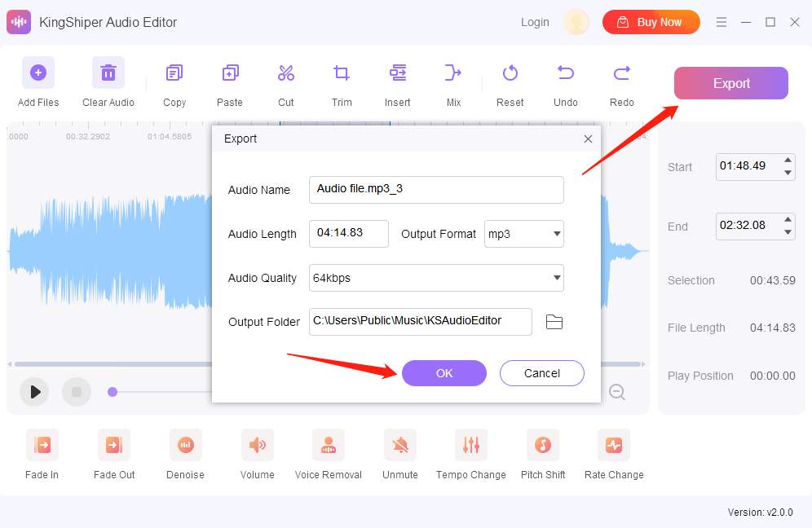This screenshot has width=812, height=528.
Task: Decrease the Start time with down arrow
Action: coord(788,173)
